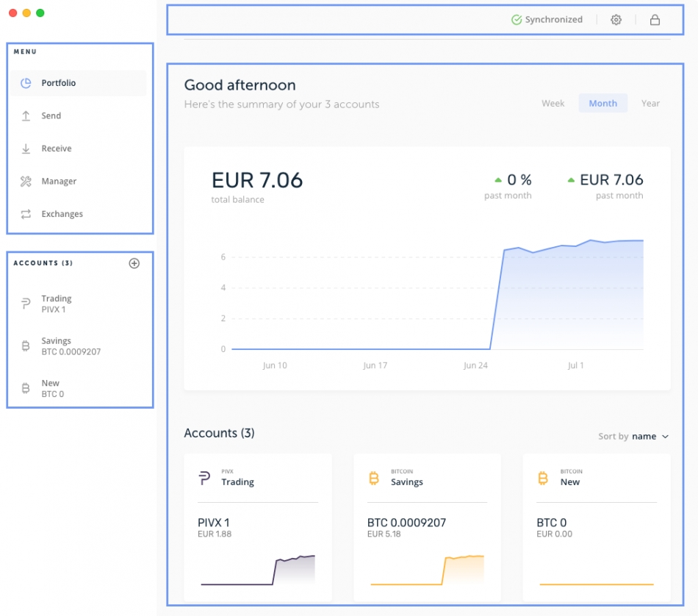The height and width of the screenshot is (616, 698).
Task: Click the PIVX logo on Trading card
Action: [204, 478]
